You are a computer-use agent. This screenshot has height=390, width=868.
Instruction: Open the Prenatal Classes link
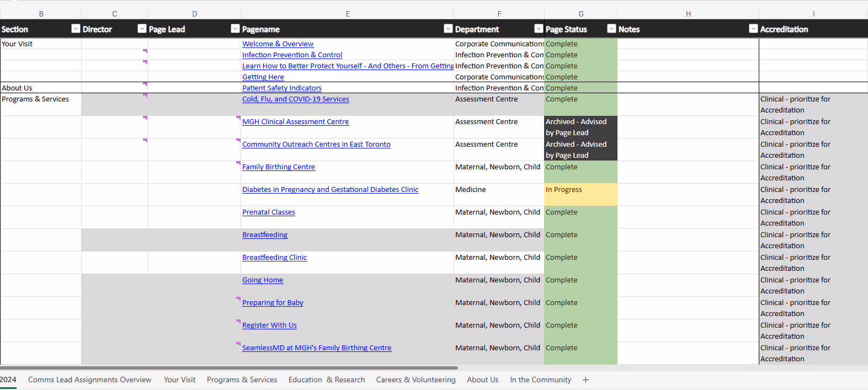(x=268, y=212)
